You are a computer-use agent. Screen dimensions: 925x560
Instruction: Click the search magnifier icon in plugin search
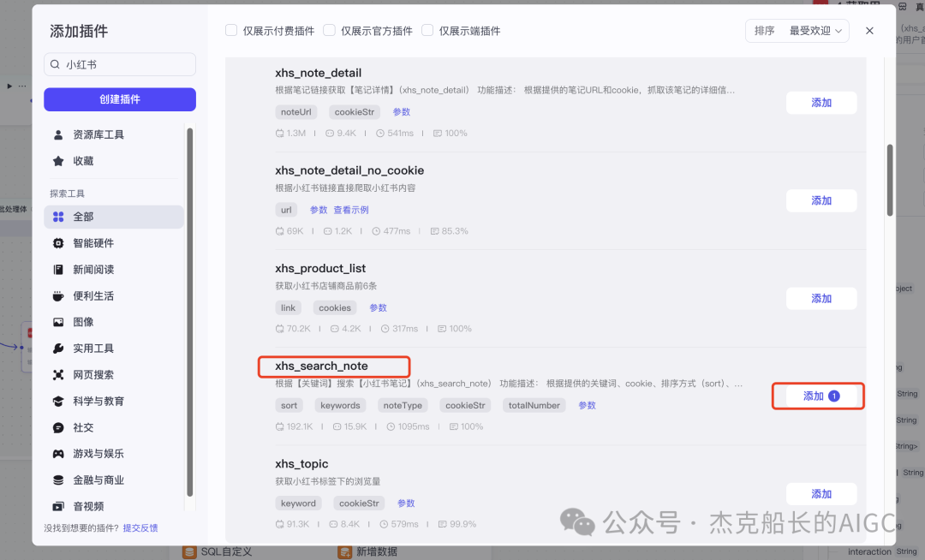tap(55, 64)
